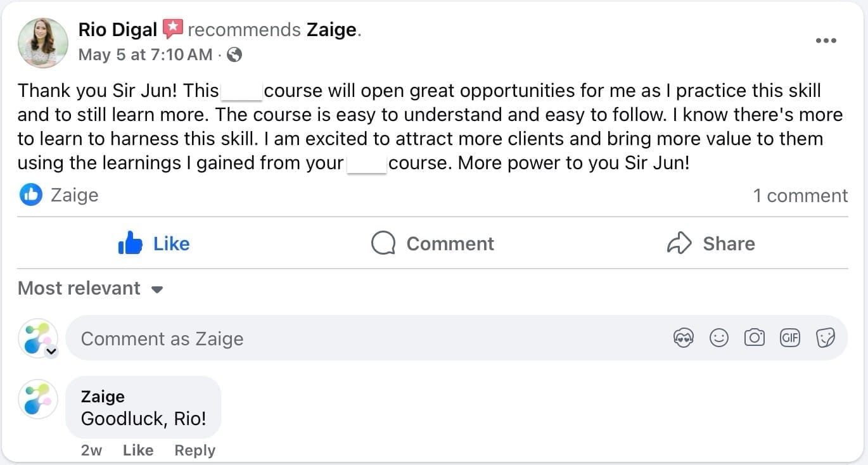Open Rio Digal's profile name link
This screenshot has width=868, height=465.
point(118,29)
